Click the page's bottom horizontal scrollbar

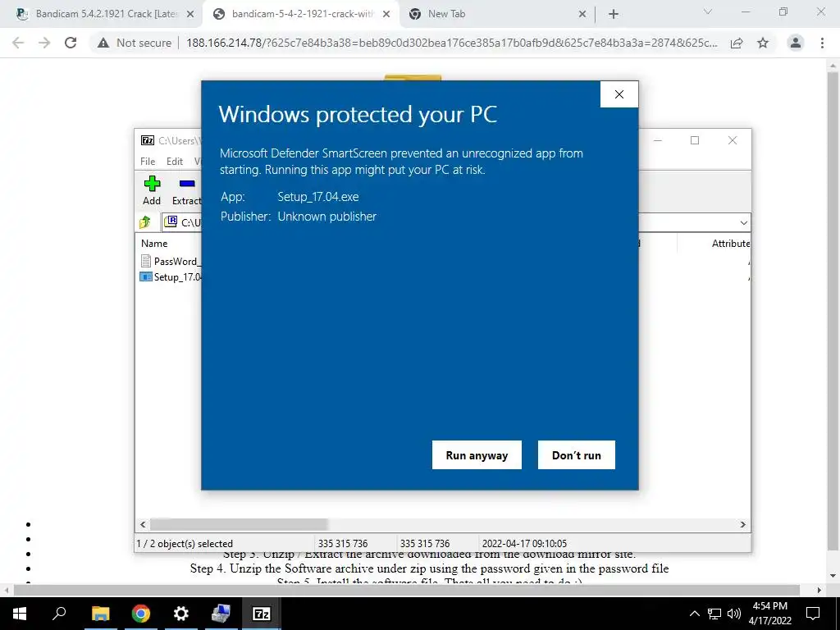(406, 590)
